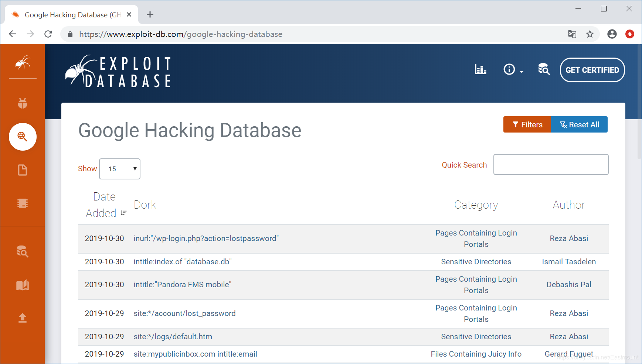Click the Submissions upload icon in sidebar

coord(23,318)
